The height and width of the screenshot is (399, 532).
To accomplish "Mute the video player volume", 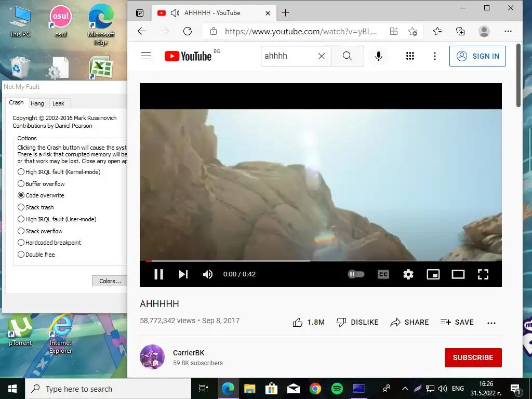I will click(208, 274).
